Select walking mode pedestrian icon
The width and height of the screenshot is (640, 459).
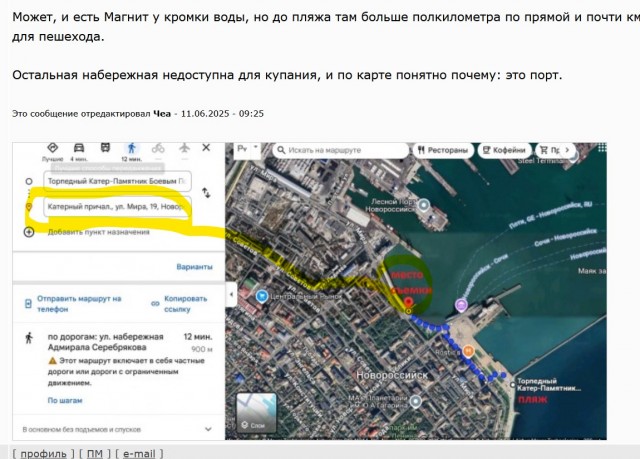(x=131, y=148)
